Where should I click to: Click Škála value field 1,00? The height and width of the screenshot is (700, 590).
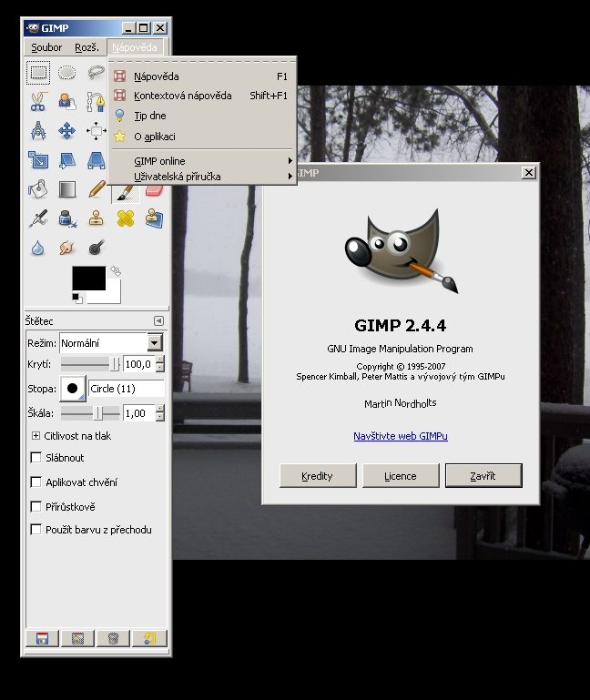(x=139, y=413)
